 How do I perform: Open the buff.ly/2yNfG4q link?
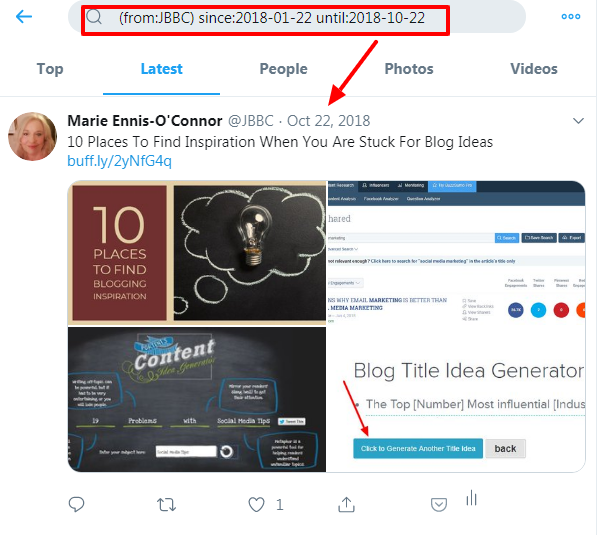119,161
